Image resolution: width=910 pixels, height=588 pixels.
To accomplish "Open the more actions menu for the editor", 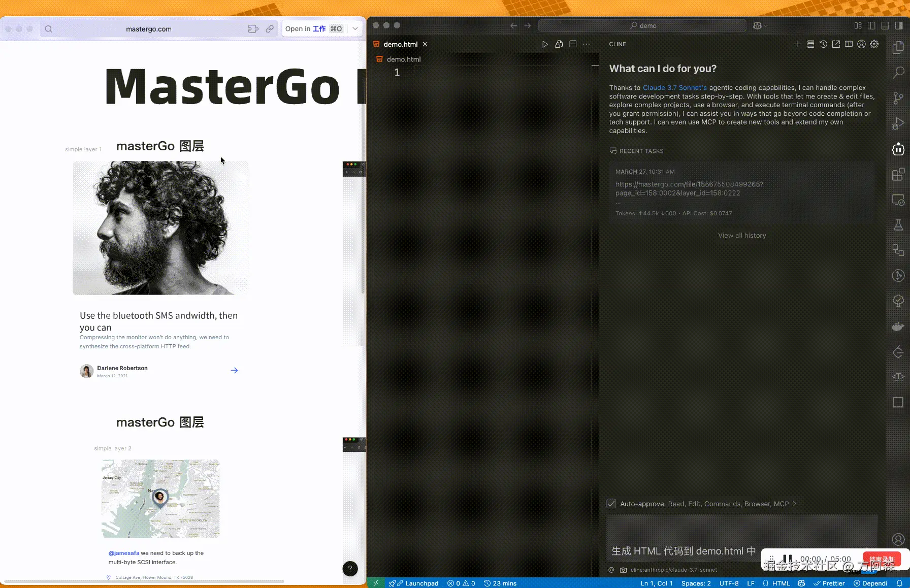I will point(587,44).
